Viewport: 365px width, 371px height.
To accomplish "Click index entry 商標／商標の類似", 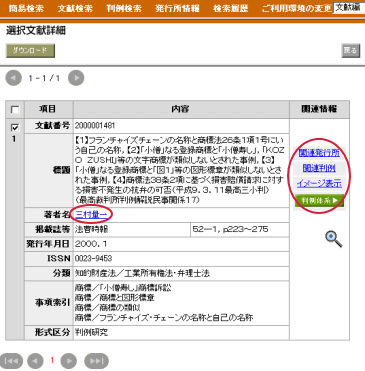I will click(107, 307).
